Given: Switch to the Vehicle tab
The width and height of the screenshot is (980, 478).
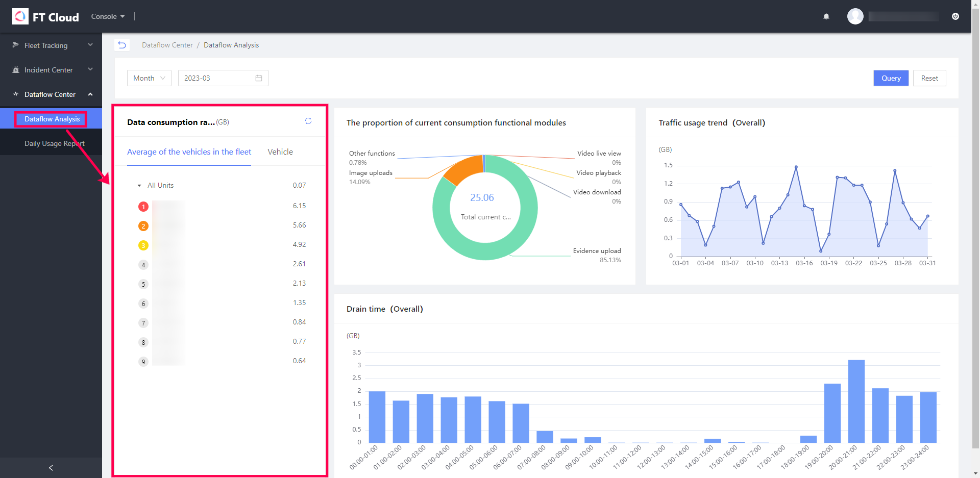Looking at the screenshot, I should [280, 152].
